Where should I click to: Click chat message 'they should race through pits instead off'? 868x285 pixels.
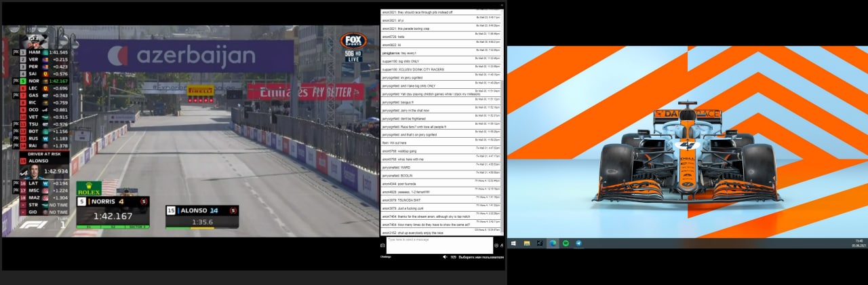[425, 12]
